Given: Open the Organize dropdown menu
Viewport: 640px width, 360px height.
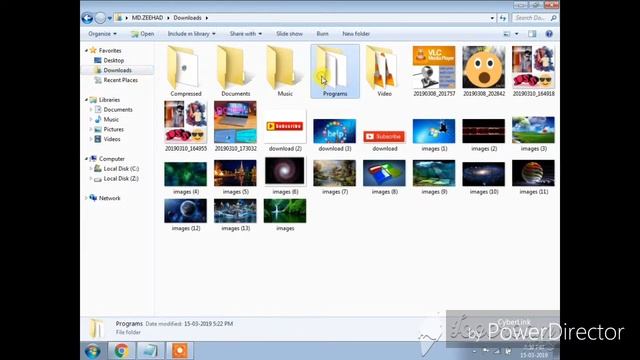Looking at the screenshot, I should pyautogui.click(x=102, y=34).
